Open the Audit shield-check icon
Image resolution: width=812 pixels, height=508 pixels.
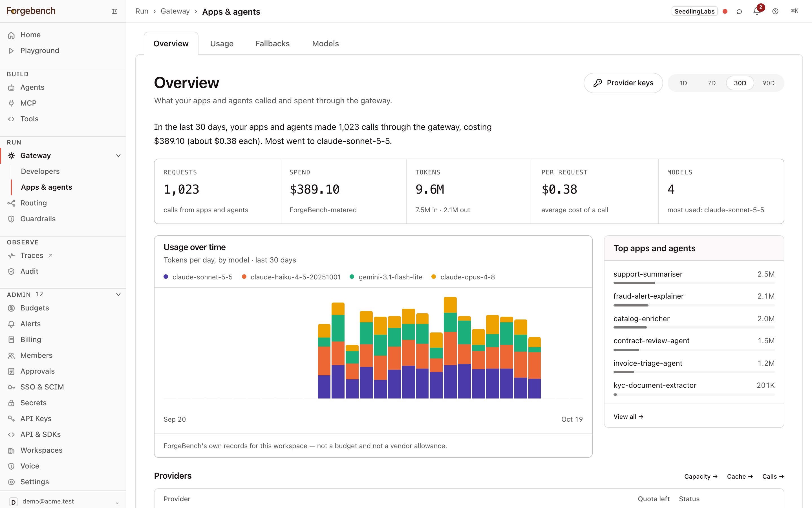11,271
